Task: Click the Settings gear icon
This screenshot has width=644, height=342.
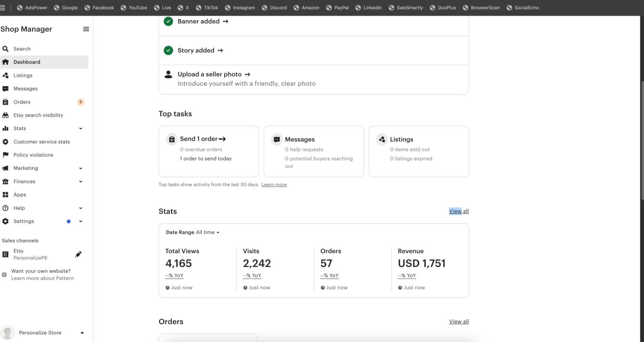Action: 5,221
